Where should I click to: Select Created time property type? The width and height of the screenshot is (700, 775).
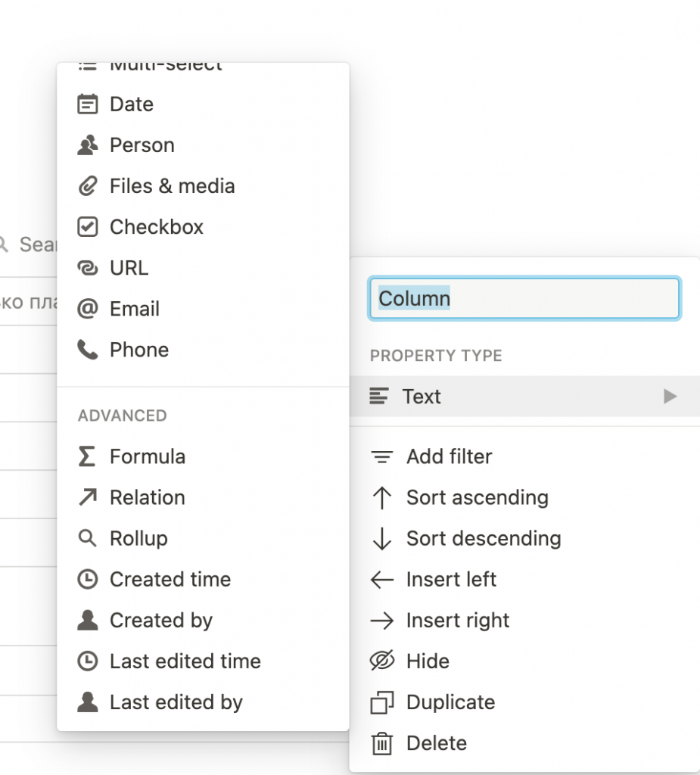click(x=170, y=579)
